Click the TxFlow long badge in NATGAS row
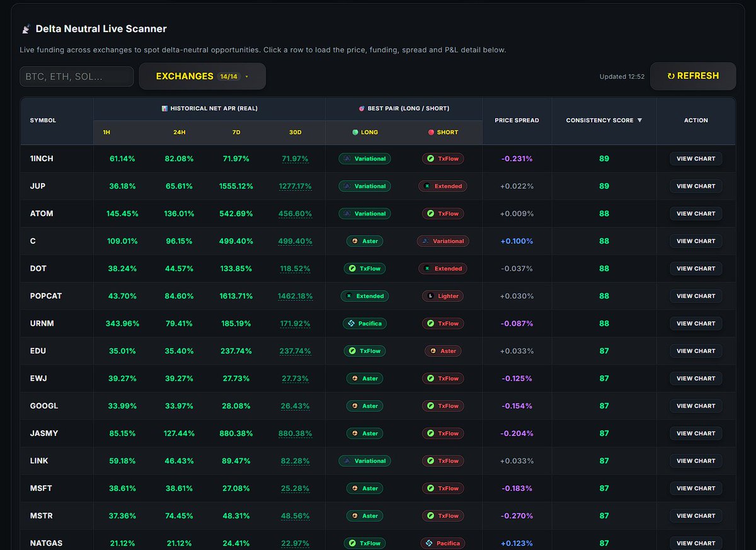This screenshot has width=756, height=550. point(365,543)
